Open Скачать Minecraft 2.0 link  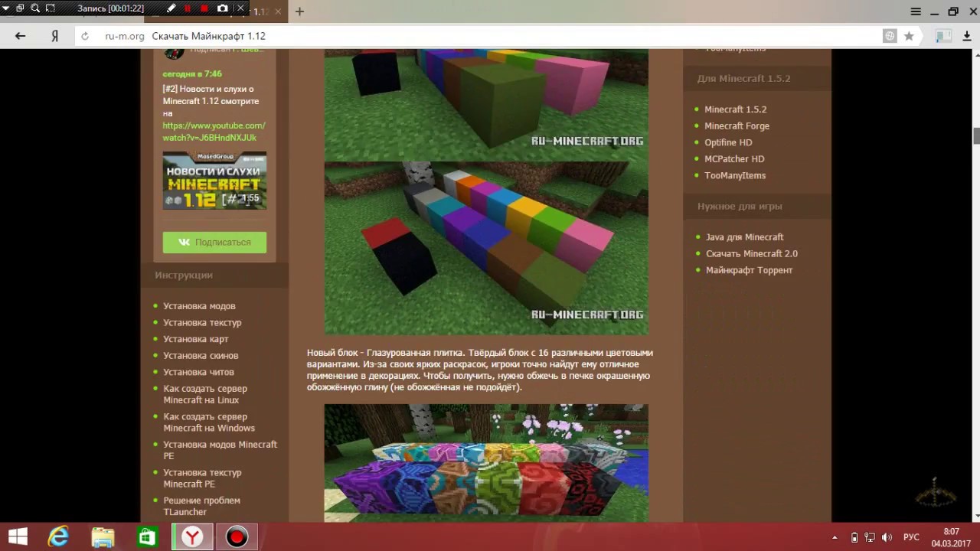click(752, 254)
